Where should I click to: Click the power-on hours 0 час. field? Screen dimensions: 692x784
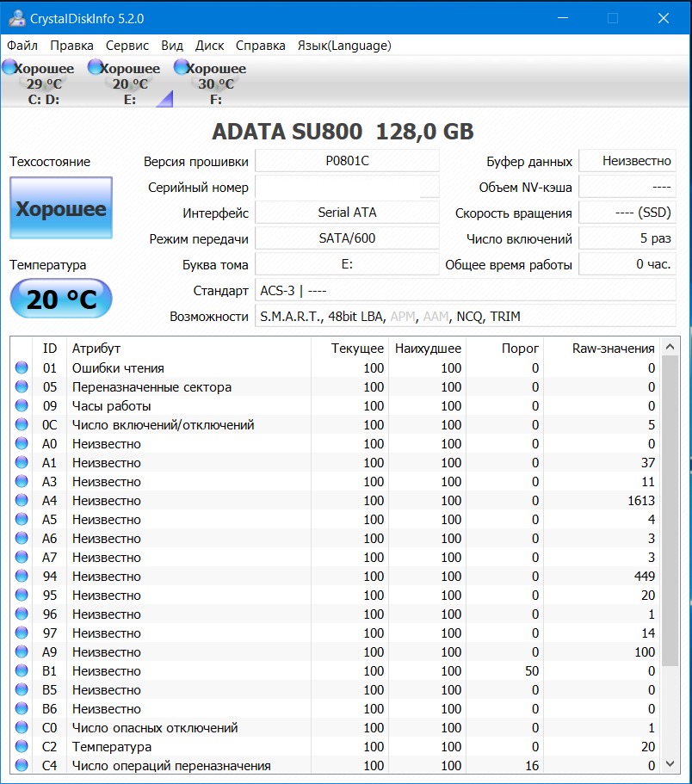627,264
